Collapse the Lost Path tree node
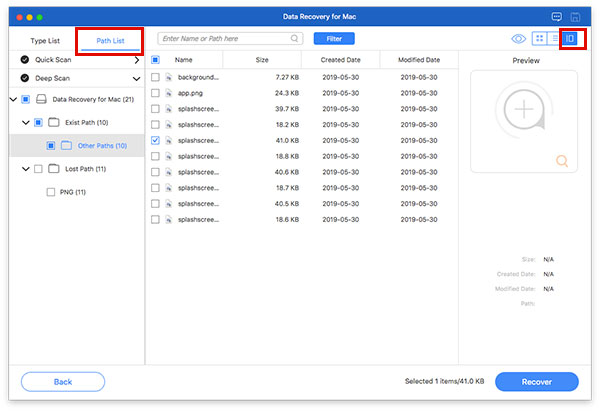Viewport: 600px width, 411px height. [x=26, y=169]
